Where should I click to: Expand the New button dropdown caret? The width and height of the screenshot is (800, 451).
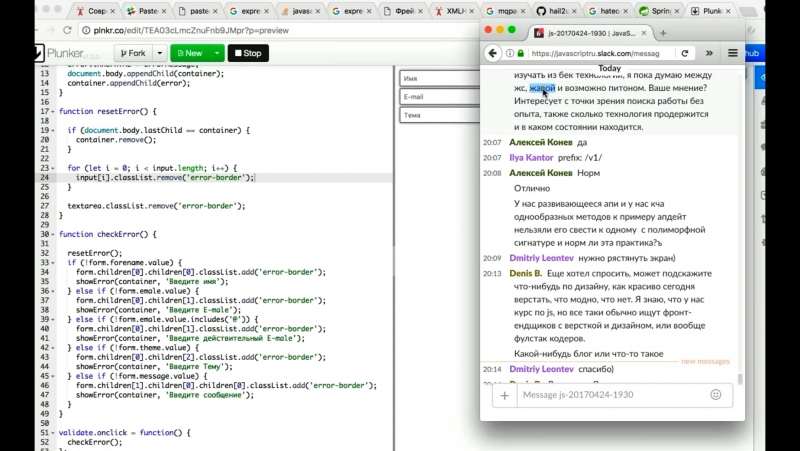click(x=217, y=53)
